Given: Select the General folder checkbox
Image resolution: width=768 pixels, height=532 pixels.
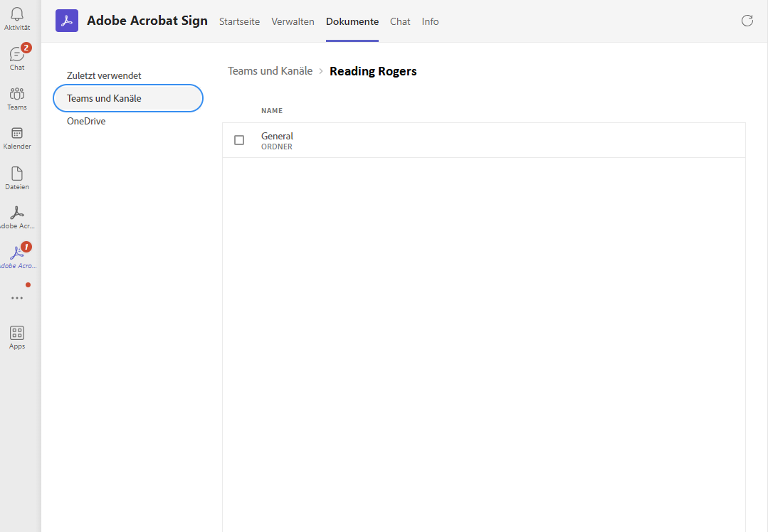Looking at the screenshot, I should [239, 140].
